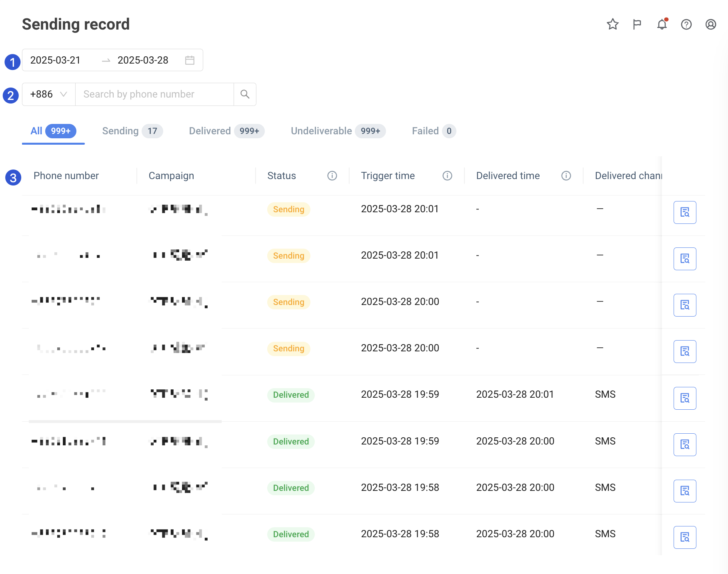Click the calendar icon in date range
728x574 pixels.
click(x=190, y=60)
